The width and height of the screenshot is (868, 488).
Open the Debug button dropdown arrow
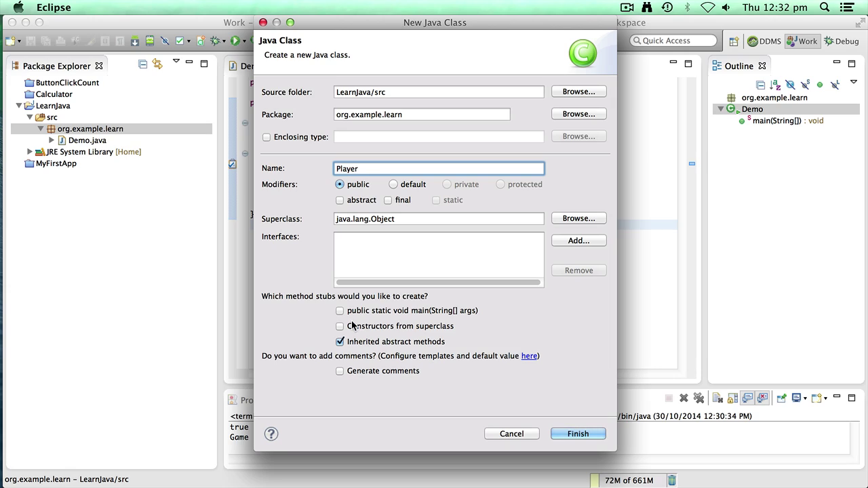pos(224,41)
